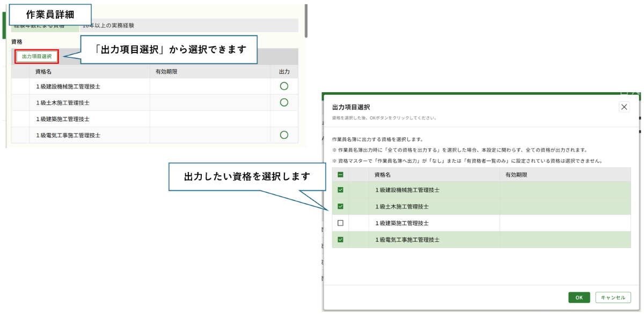This screenshot has width=644, height=314.
Task: Uncheck the １級土木施工管理技士 checkbox
Action: click(x=340, y=206)
